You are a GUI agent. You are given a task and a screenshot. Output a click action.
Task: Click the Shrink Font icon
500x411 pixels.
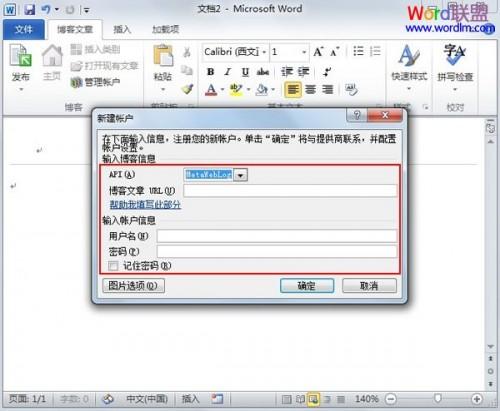coord(334,52)
